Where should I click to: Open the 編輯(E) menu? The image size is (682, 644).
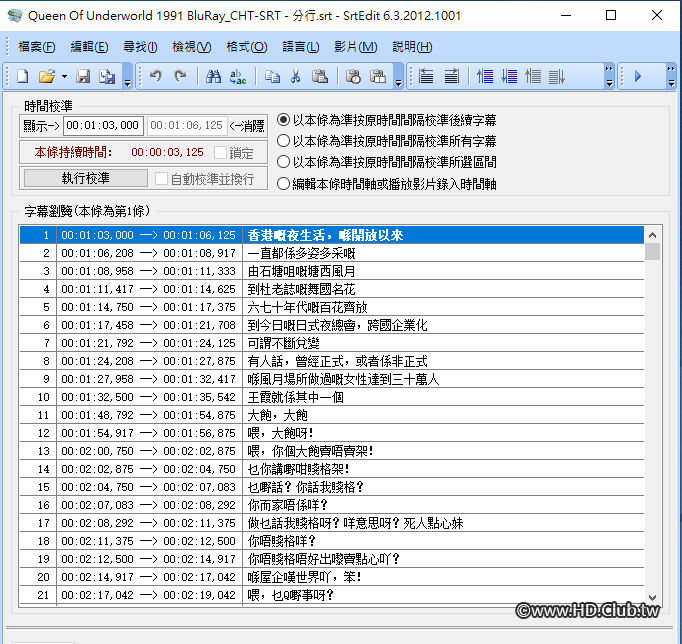tap(89, 47)
